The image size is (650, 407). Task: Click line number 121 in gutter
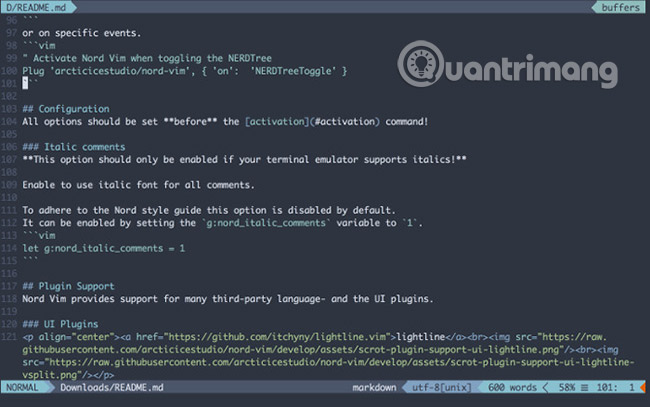tap(9, 337)
